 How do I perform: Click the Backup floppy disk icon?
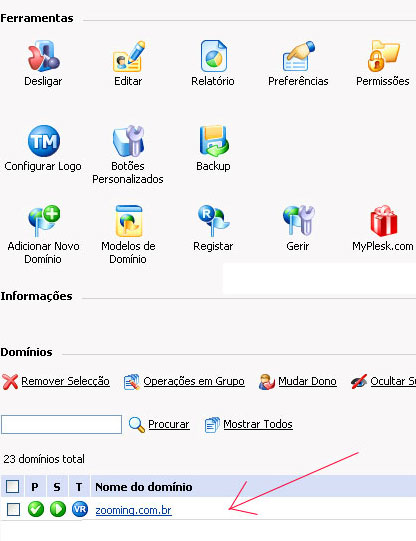(214, 141)
